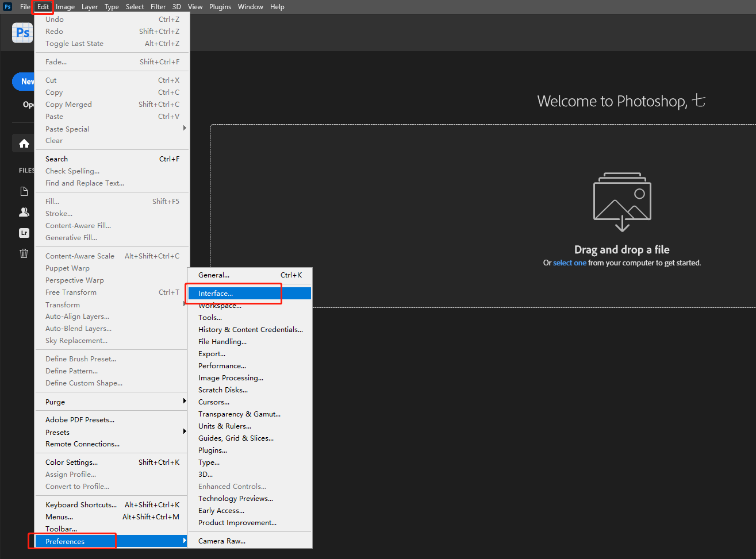Select Keyboard Shortcuts... in Edit menu
This screenshot has width=756, height=559.
tap(112, 504)
